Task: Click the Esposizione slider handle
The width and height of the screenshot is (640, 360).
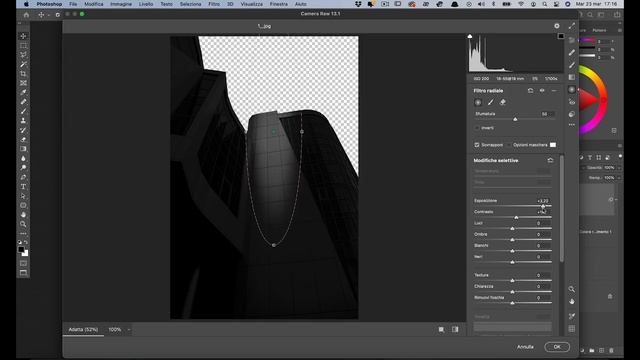Action: click(543, 206)
